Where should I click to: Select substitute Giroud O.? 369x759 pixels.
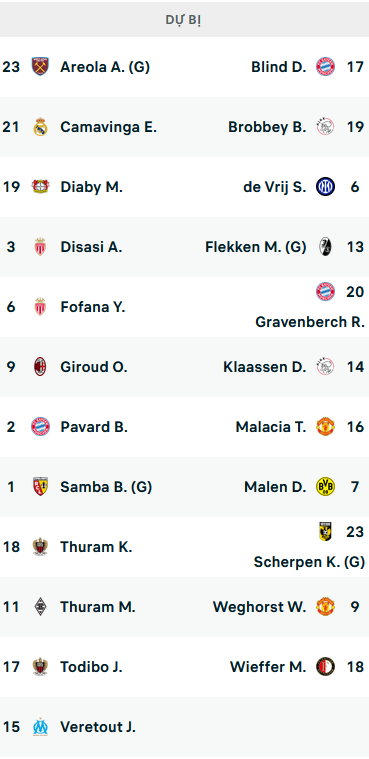94,367
